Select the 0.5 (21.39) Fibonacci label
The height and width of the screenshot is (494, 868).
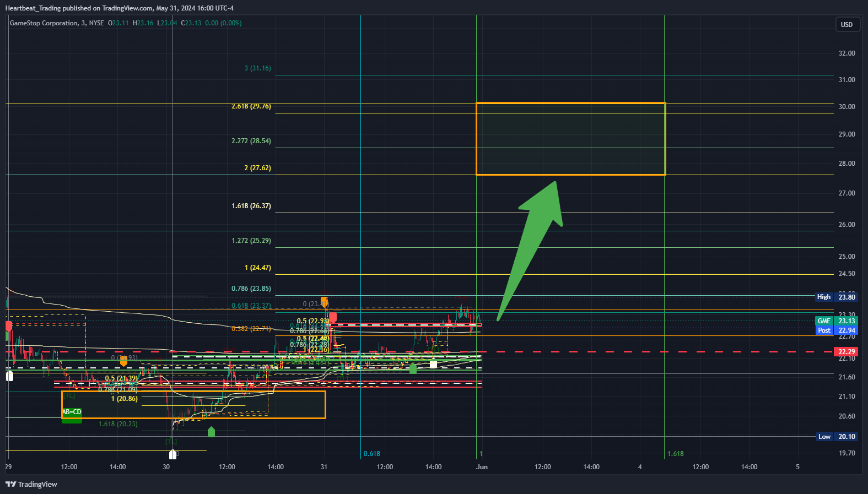[121, 378]
